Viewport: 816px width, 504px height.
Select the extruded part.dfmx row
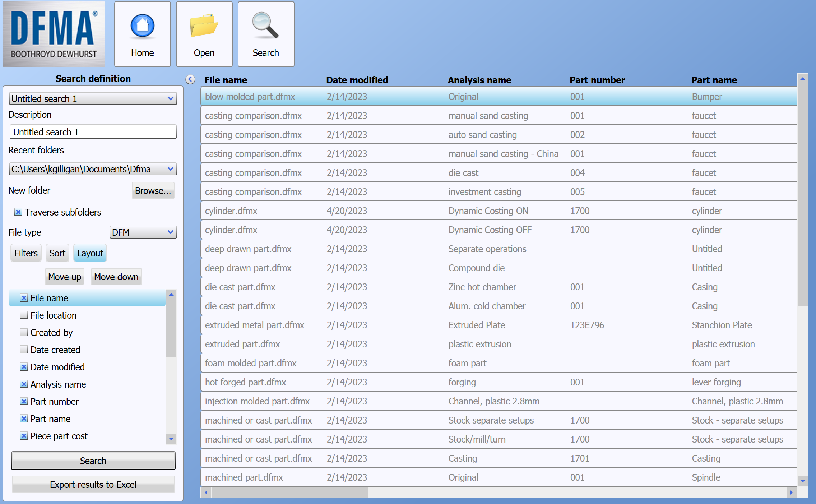pyautogui.click(x=499, y=344)
